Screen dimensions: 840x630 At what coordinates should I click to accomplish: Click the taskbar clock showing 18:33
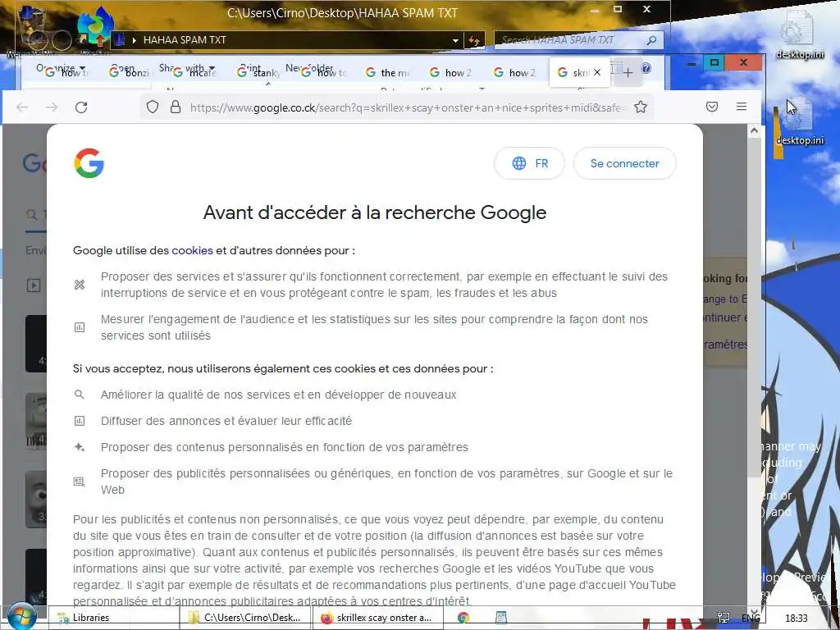(796, 619)
